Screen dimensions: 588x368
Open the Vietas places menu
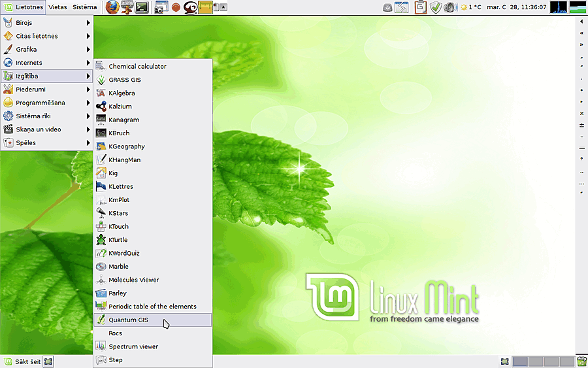pos(57,7)
